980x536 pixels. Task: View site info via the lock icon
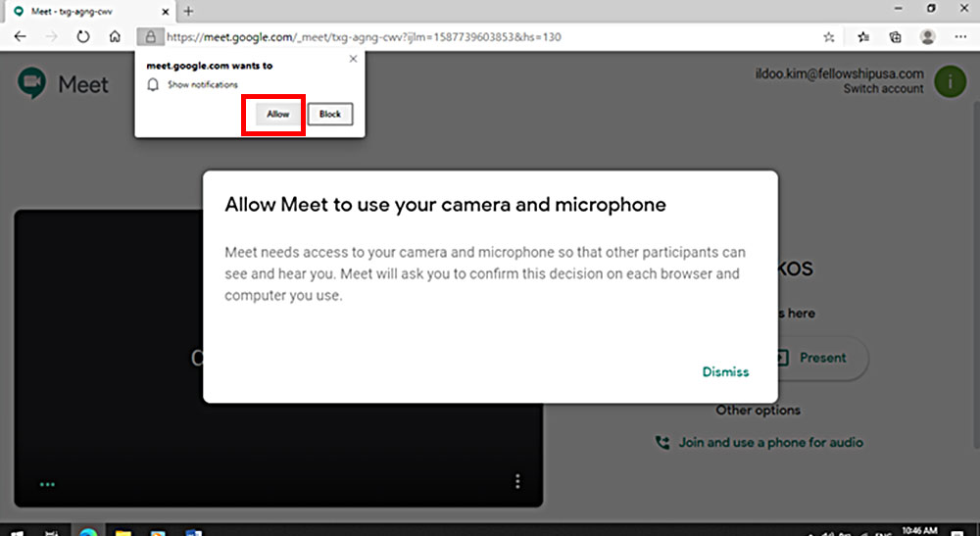[x=151, y=37]
